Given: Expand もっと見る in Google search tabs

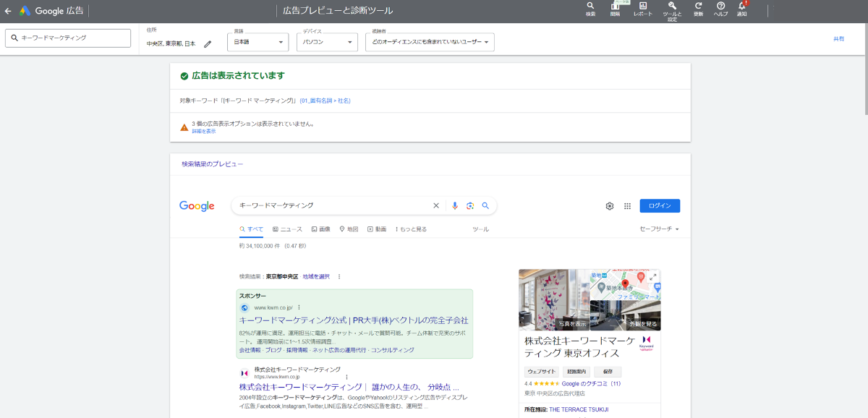Looking at the screenshot, I should (411, 229).
